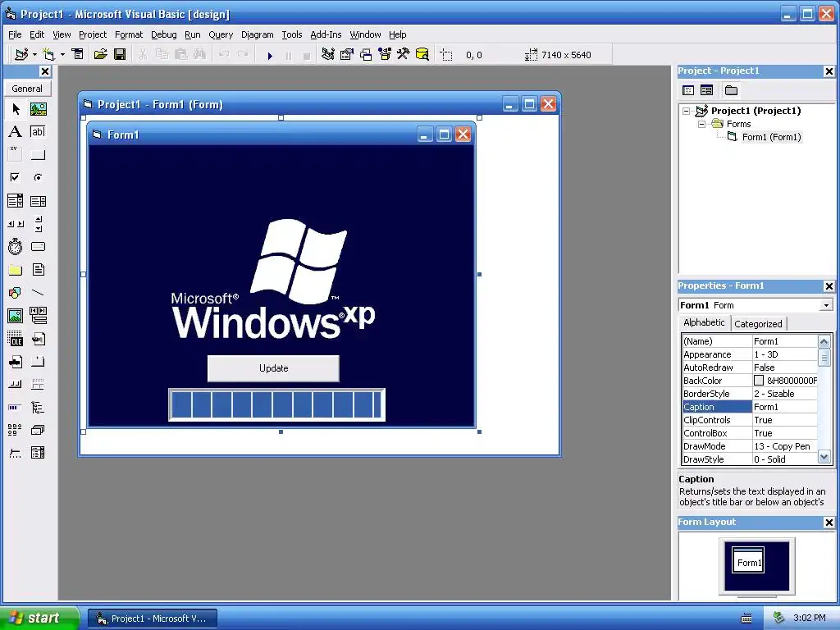This screenshot has height=630, width=840.
Task: Click the Add Form toolbar icon
Action: [x=48, y=55]
